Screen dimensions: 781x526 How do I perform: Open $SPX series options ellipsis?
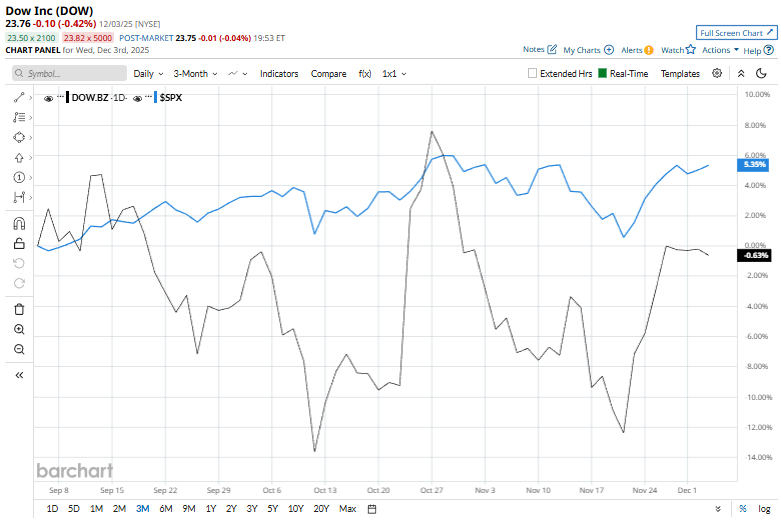148,96
